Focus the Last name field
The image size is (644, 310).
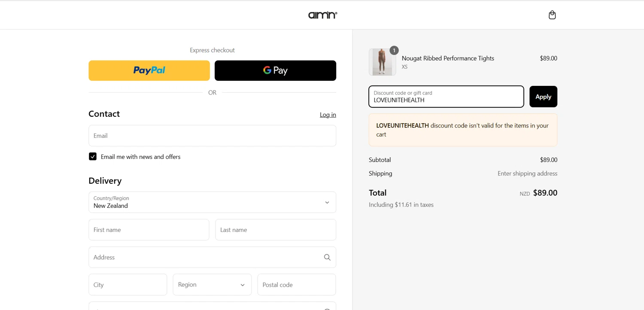[x=276, y=230]
